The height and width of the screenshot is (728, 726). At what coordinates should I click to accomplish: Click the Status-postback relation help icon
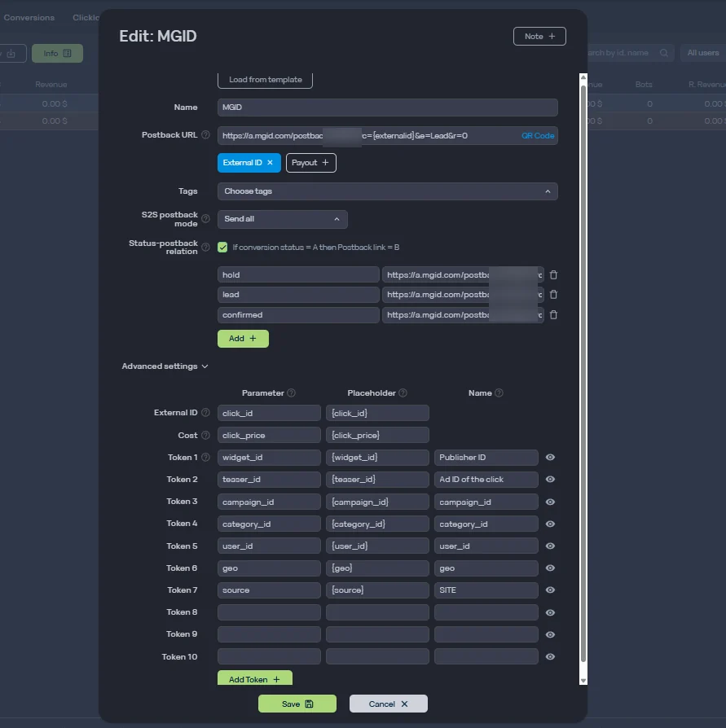coord(205,247)
